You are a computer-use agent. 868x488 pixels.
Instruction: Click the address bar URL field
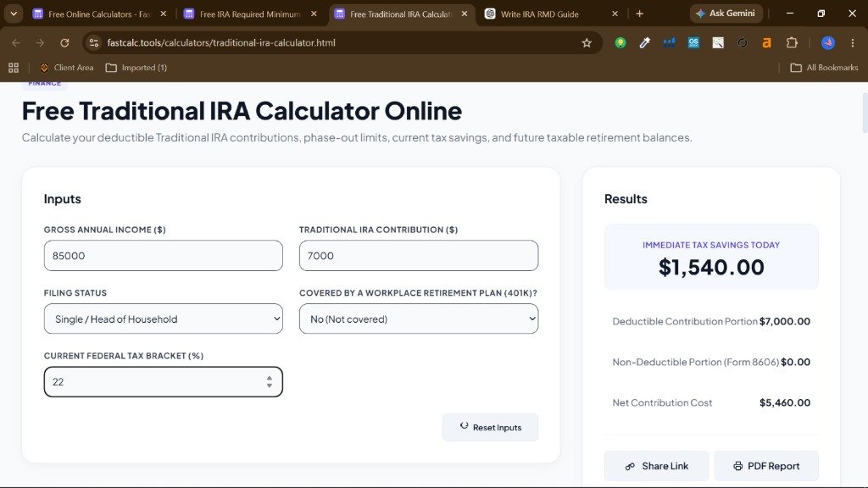point(343,42)
